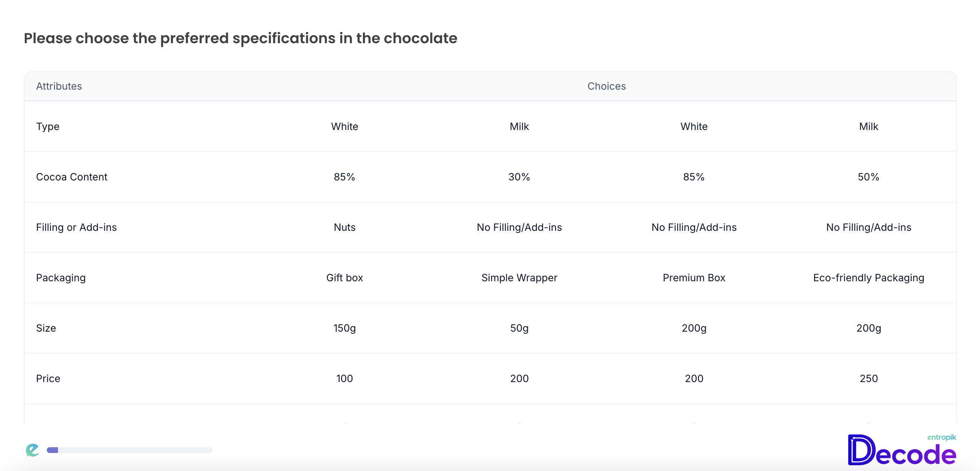
Task: Click the Gift box packaging cell
Action: pos(344,278)
